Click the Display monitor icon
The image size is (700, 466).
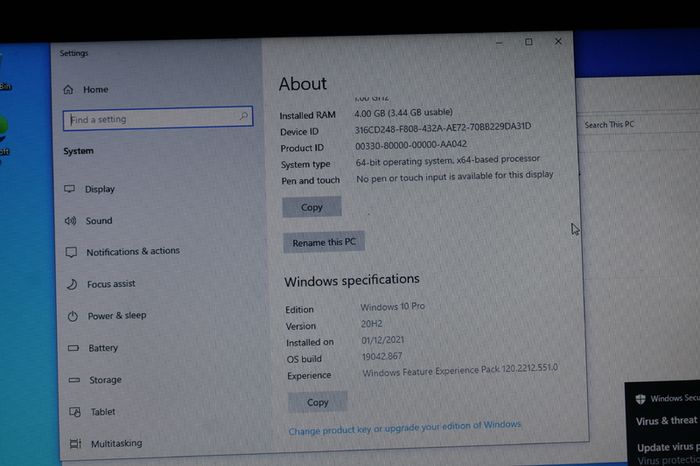pos(70,189)
